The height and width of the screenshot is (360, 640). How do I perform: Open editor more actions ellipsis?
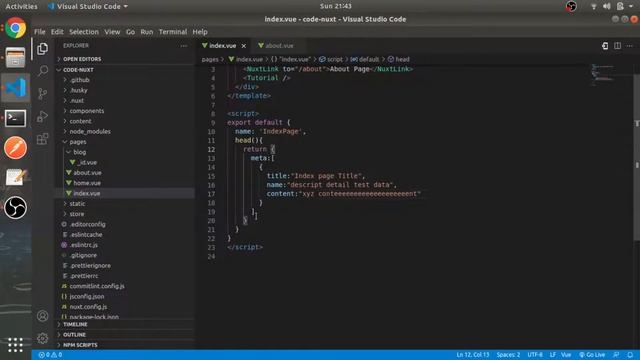click(630, 46)
